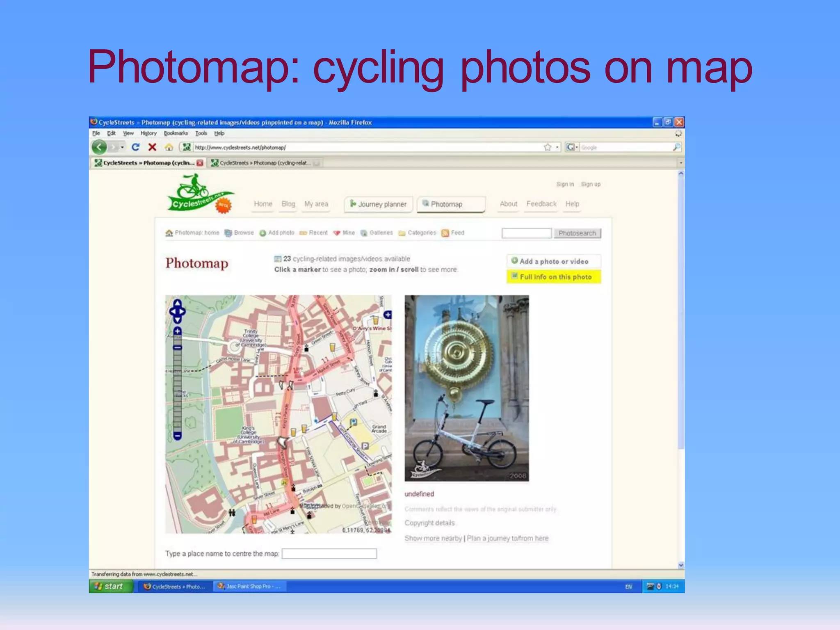Open the map layer switcher plus icon

(x=387, y=315)
